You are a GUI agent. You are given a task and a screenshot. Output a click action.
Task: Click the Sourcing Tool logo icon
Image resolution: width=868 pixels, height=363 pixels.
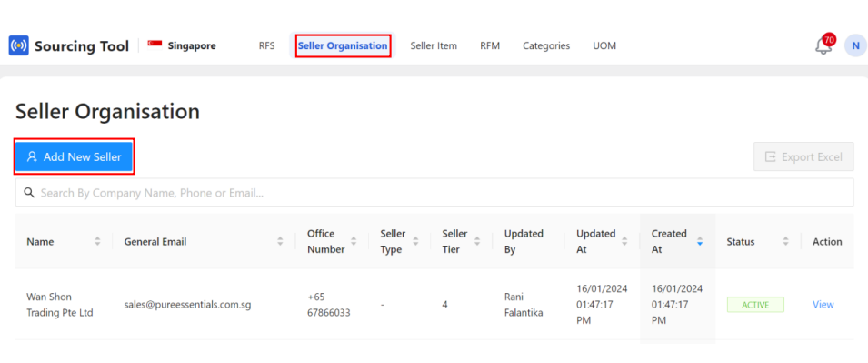(18, 45)
